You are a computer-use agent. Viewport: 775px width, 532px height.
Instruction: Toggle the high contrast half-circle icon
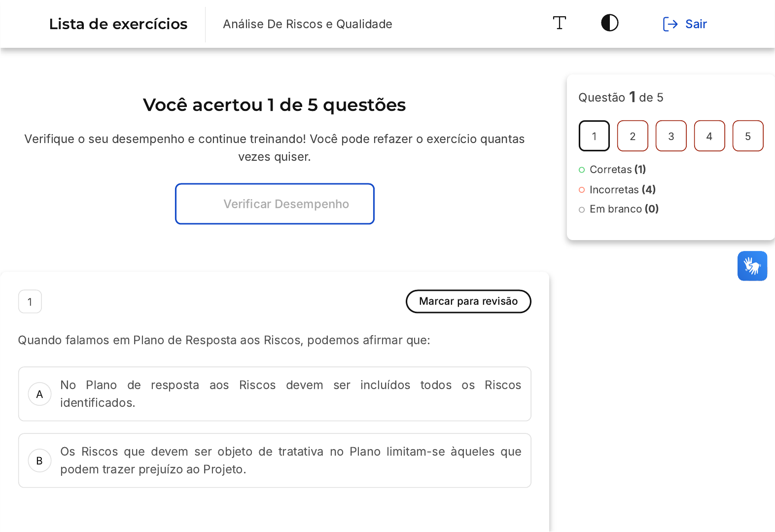[609, 23]
